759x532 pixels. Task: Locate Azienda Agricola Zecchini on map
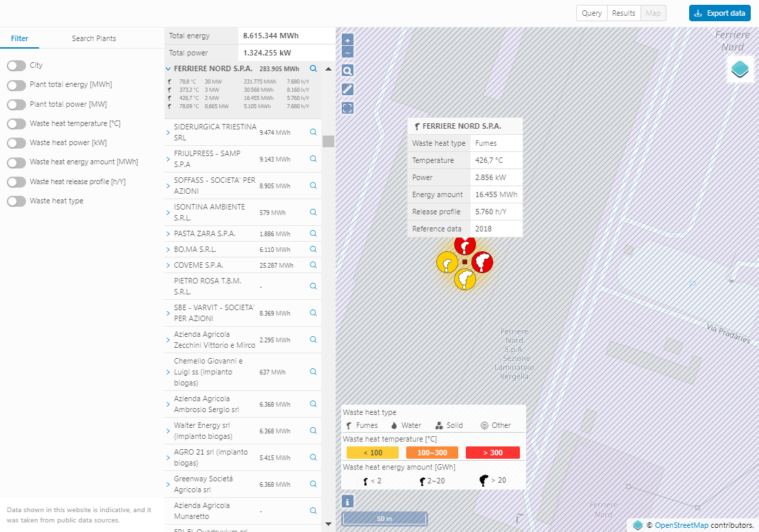pos(313,340)
